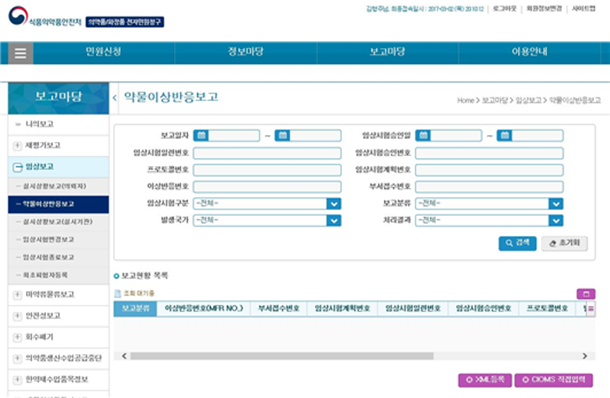Screen dimensions: 610x398
Task: Sort by the 보고분류 column header
Action: (135, 309)
